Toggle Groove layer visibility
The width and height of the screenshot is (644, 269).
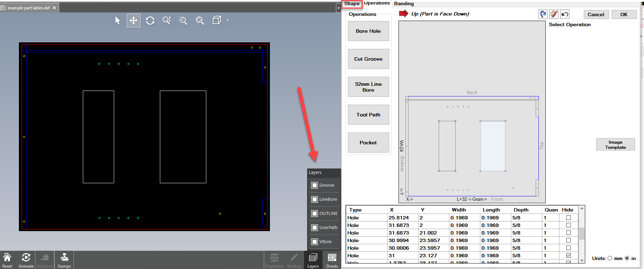point(315,185)
